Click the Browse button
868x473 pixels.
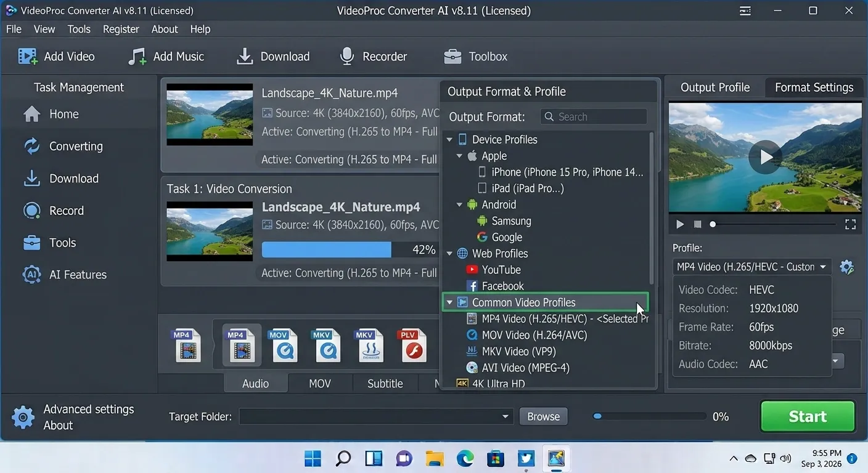(543, 416)
